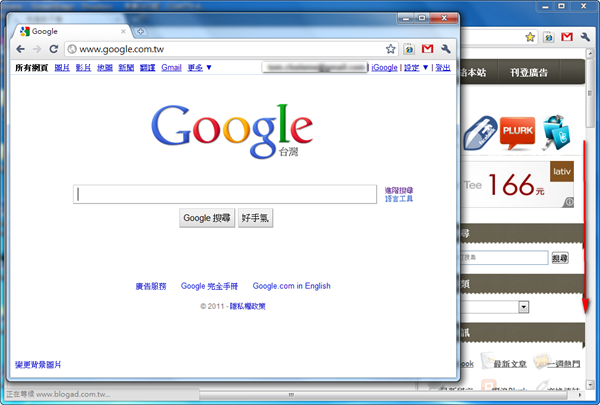Go back using the front Chrome back arrow

pyautogui.click(x=20, y=49)
